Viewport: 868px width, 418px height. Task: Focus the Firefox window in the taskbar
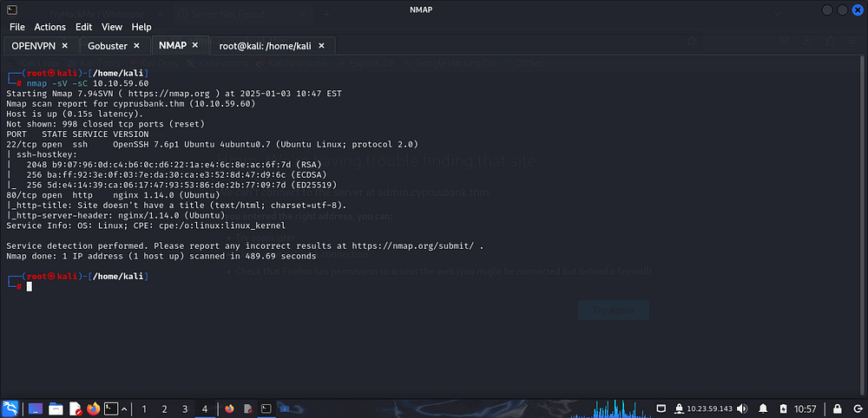230,408
